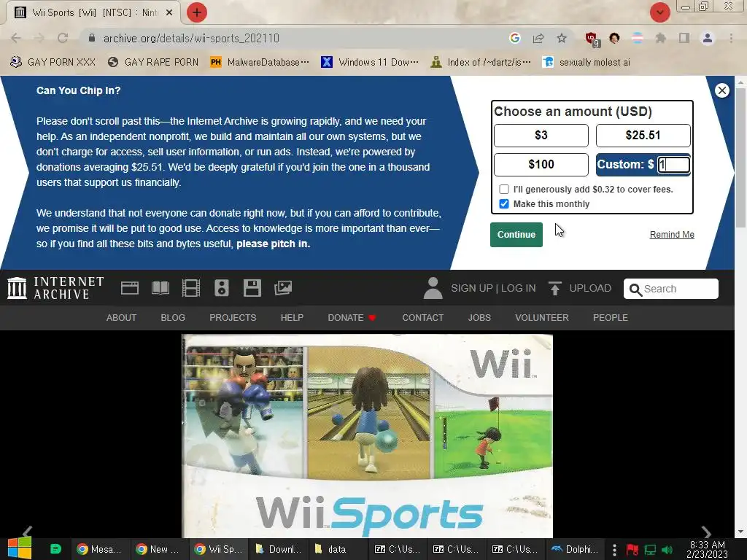This screenshot has width=747, height=560.
Task: Click the UPLOAD link
Action: pos(590,288)
